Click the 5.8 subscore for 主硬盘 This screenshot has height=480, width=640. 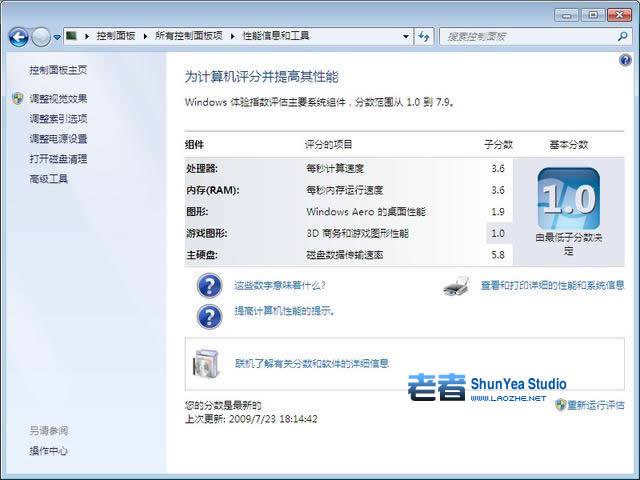(x=498, y=255)
